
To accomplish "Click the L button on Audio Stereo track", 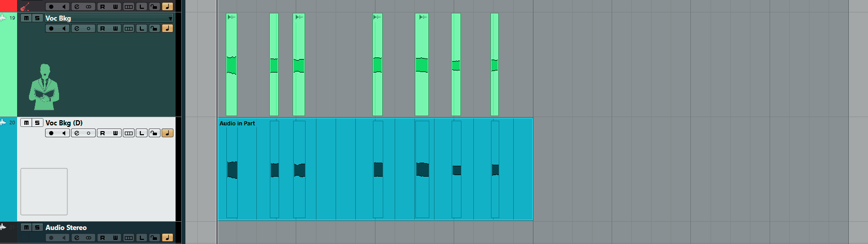I will point(142,238).
